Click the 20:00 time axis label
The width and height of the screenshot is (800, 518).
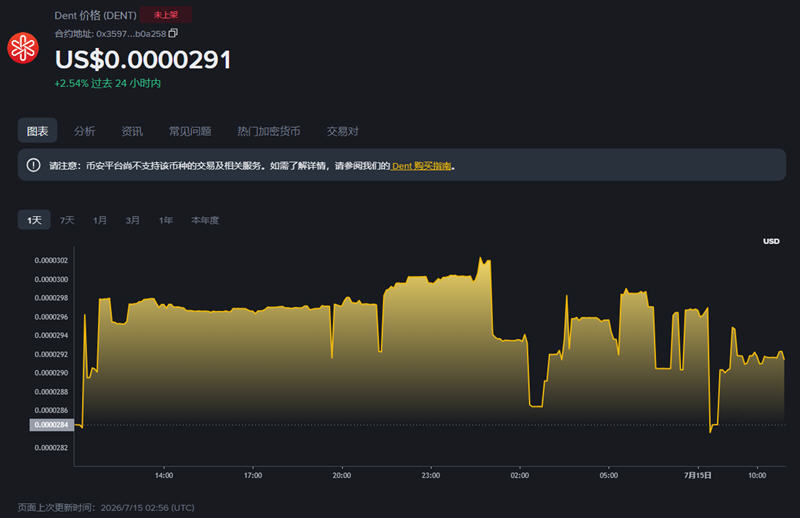point(342,475)
